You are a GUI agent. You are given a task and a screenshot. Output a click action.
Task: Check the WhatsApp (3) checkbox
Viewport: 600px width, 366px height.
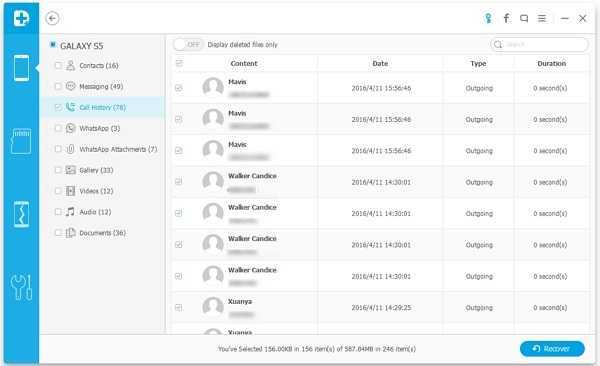tap(58, 128)
